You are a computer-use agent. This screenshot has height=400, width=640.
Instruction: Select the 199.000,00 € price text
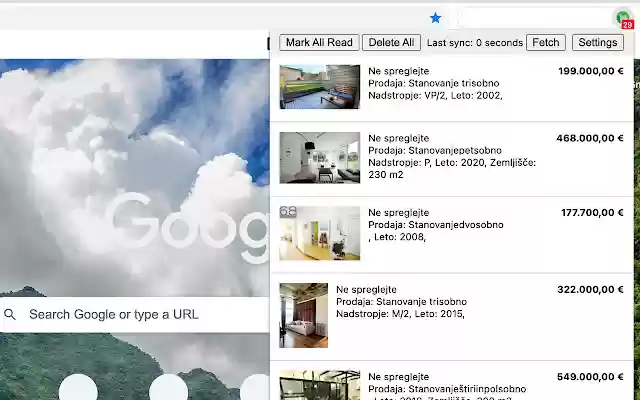coord(591,71)
